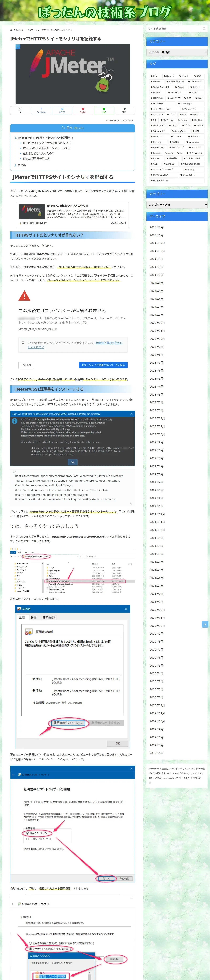Jump to 'JMeterのSSL証明書をインストールする' in the contents

point(46,148)
